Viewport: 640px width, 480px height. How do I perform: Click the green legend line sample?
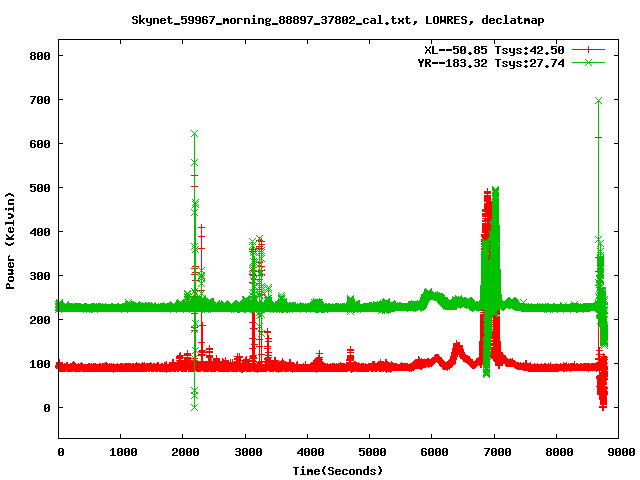click(588, 62)
